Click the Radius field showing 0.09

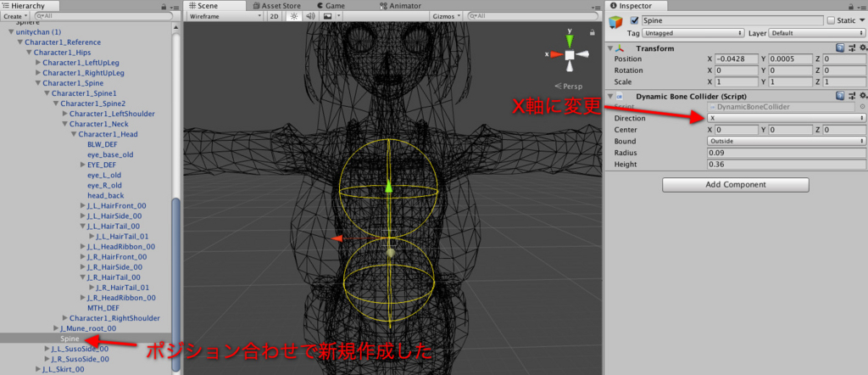tap(786, 153)
